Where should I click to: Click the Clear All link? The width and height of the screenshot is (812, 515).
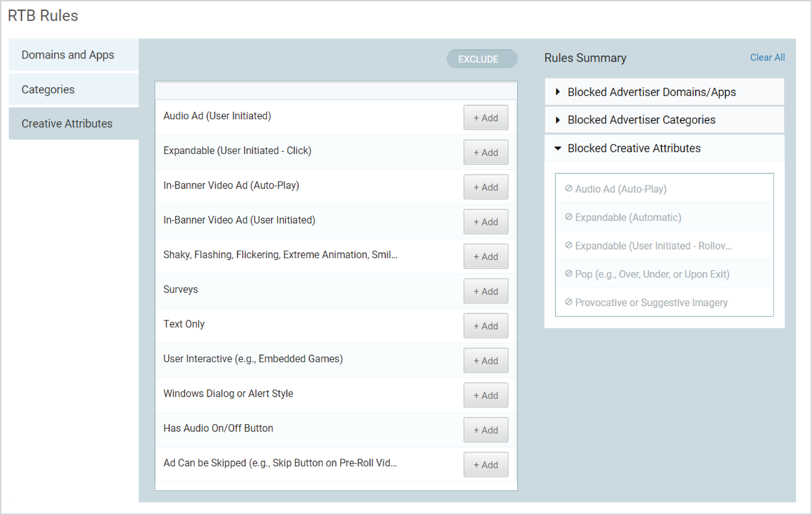click(x=767, y=57)
